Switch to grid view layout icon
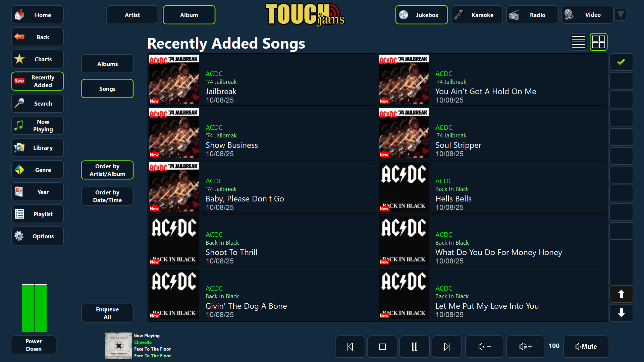Viewport: 644px width, 362px height. tap(599, 42)
